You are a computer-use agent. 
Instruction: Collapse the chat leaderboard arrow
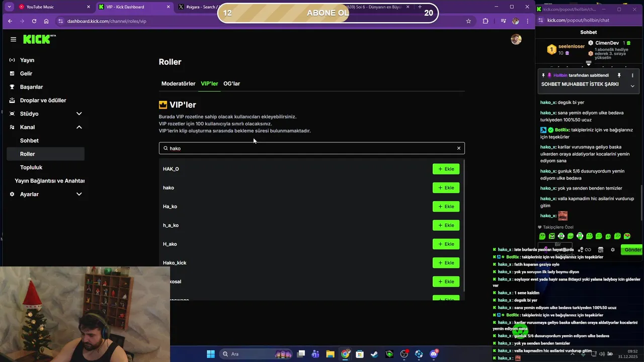click(589, 63)
